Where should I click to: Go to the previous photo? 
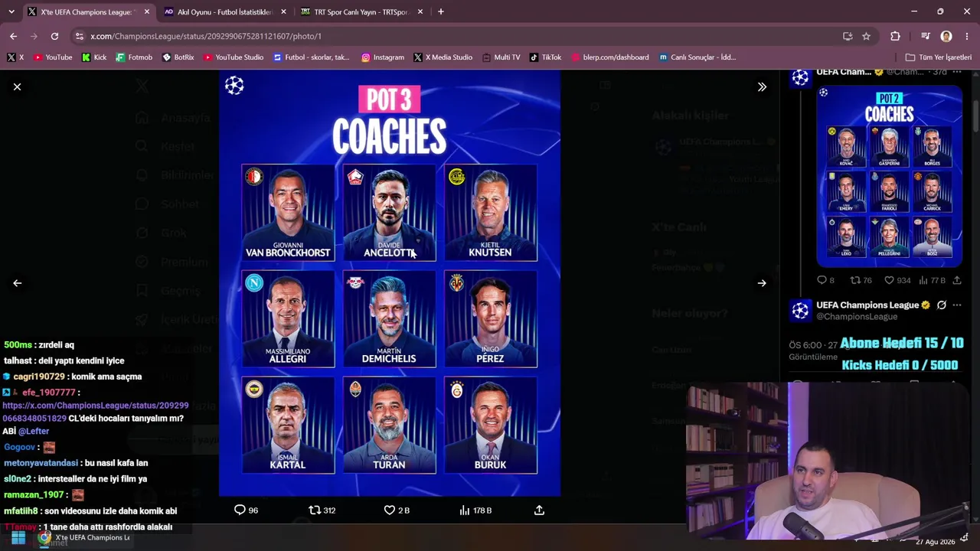tap(17, 283)
